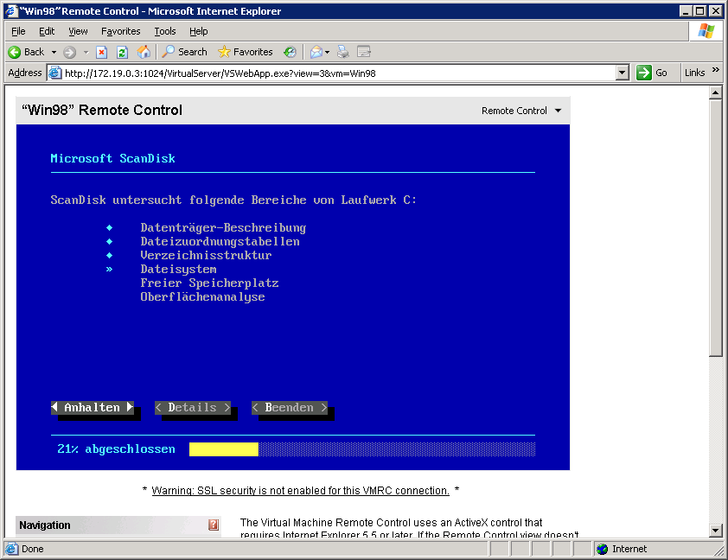Open the File menu

18,31
